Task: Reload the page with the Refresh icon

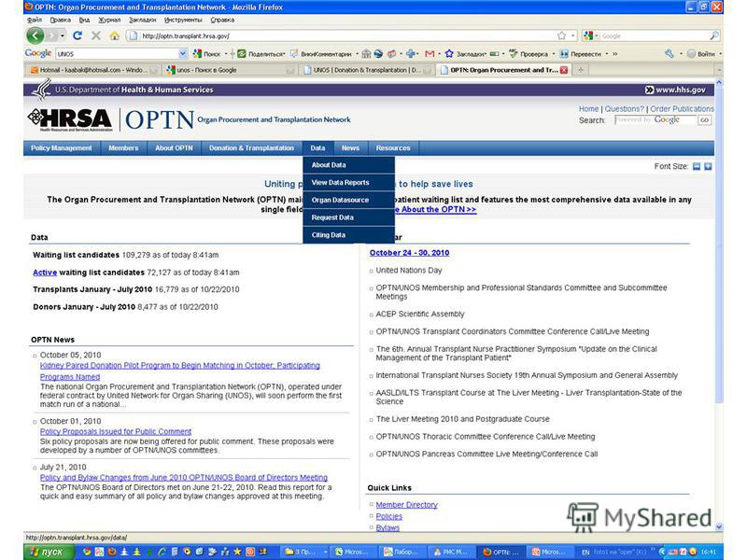Action: [x=78, y=35]
